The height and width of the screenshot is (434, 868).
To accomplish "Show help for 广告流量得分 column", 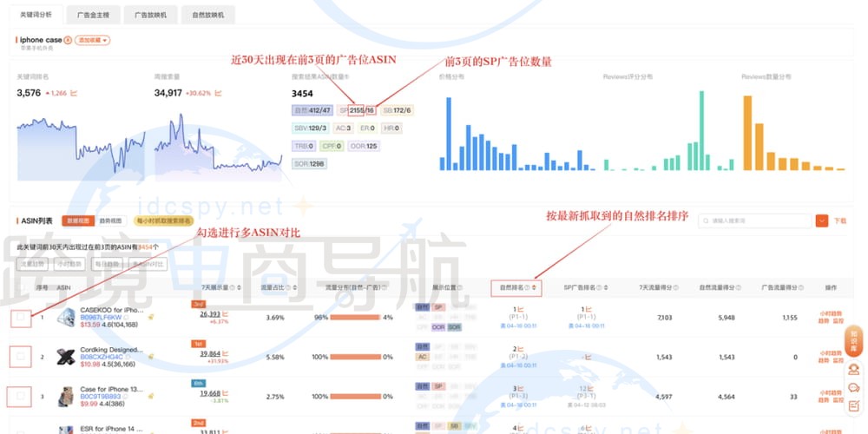I will click(800, 288).
